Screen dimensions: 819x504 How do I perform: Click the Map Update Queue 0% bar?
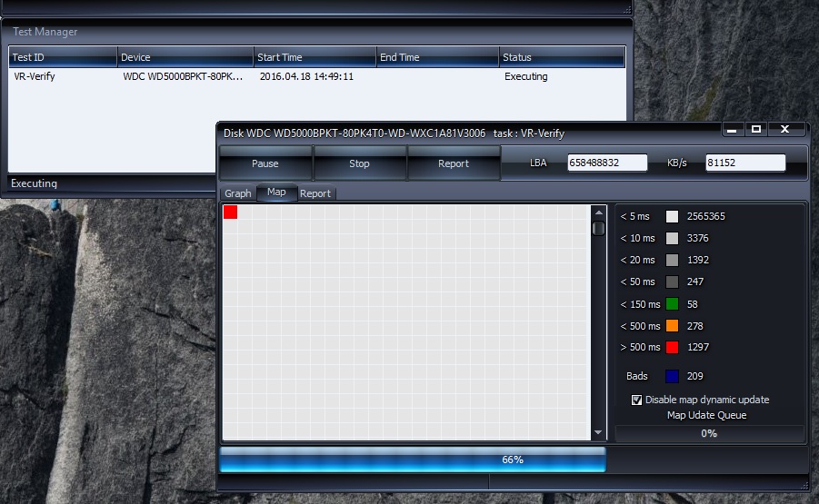point(709,433)
